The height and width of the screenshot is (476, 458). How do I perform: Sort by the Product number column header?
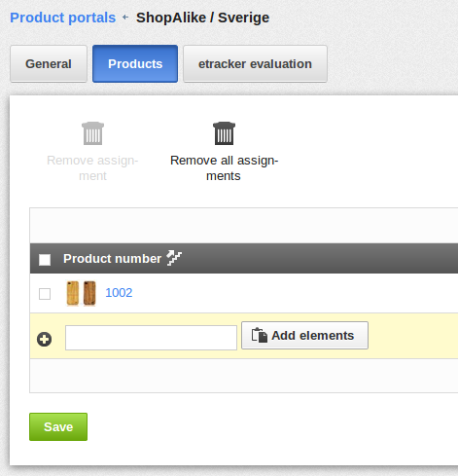coord(112,259)
